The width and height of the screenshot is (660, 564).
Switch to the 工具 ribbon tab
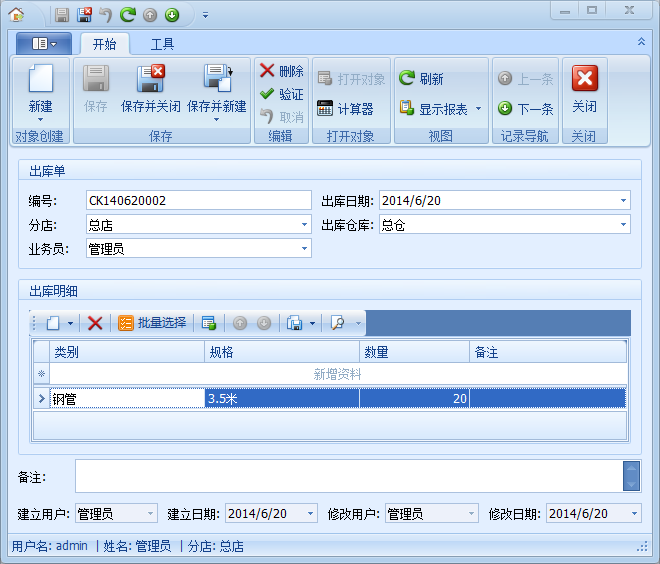click(162, 44)
